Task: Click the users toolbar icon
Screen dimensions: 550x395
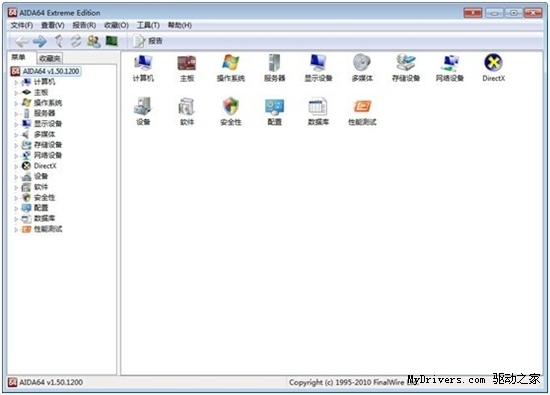Action: pos(94,41)
